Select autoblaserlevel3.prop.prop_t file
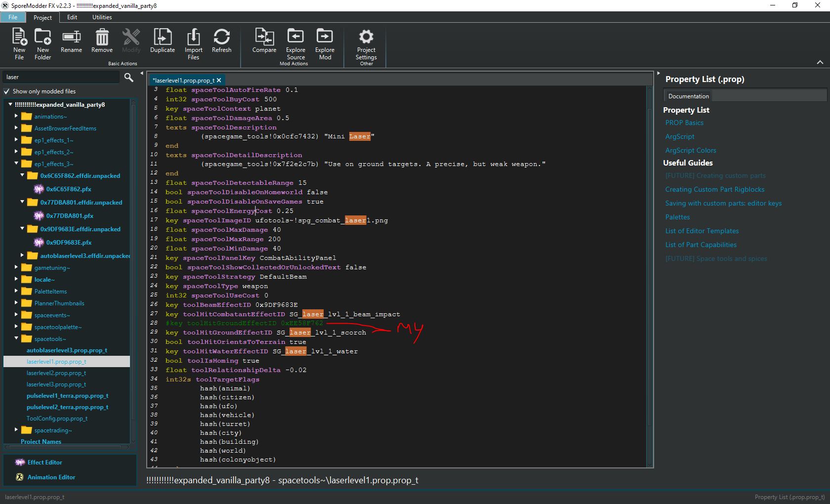The width and height of the screenshot is (830, 504). pyautogui.click(x=67, y=350)
